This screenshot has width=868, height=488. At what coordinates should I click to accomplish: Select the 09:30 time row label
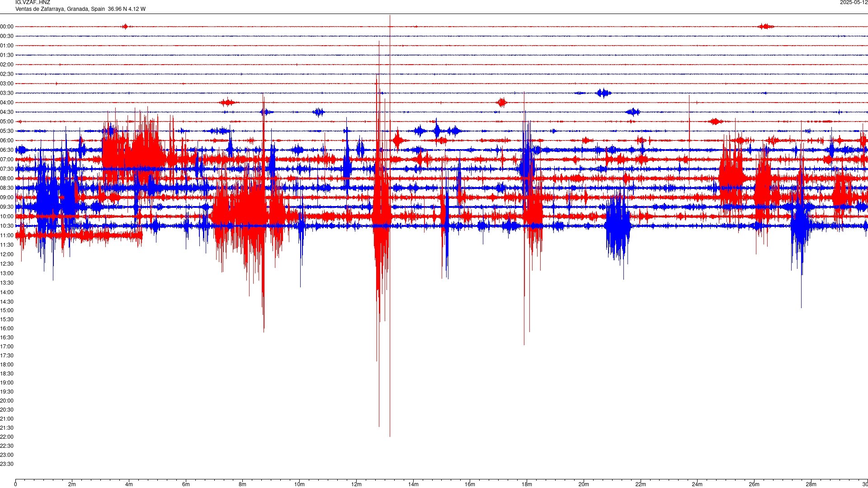pos(7,207)
